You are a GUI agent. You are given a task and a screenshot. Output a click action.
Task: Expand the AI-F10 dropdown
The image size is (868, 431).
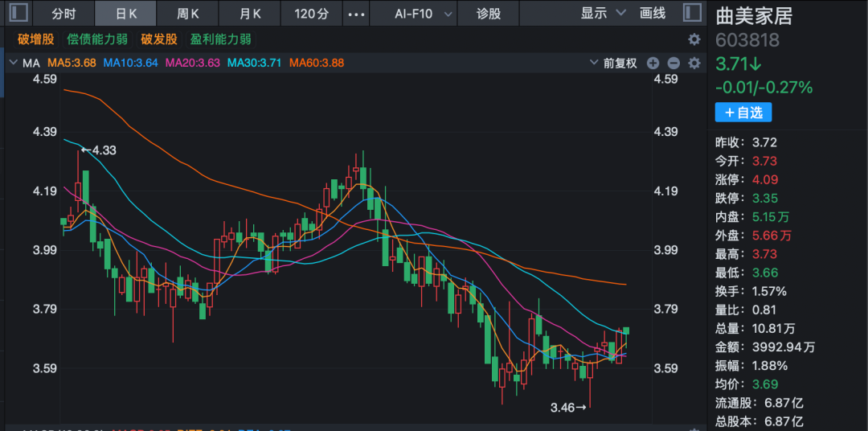pos(423,14)
